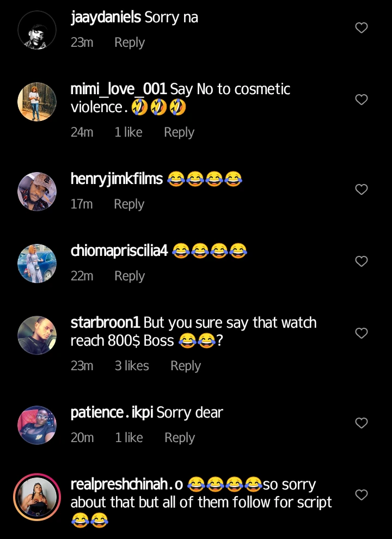
Task: Tap heart next to patience.ikpi's comment
Action: click(362, 423)
